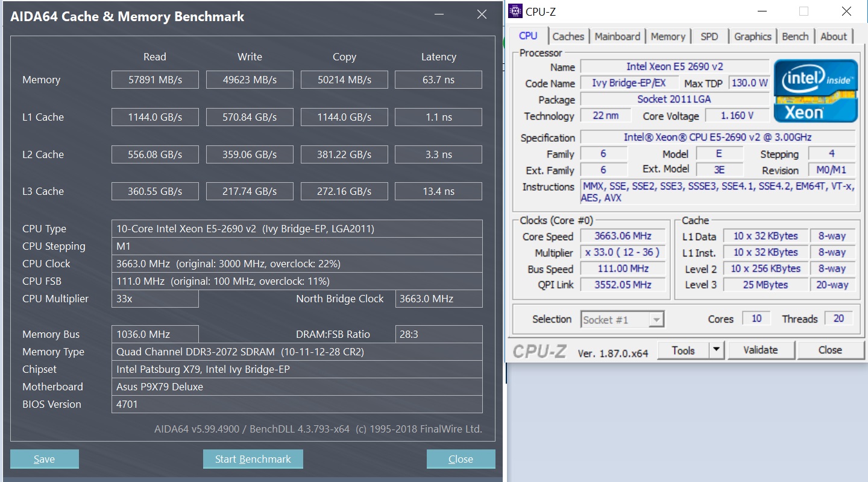
Task: Click the Core Speed value 3663.06 MHz
Action: pyautogui.click(x=624, y=236)
